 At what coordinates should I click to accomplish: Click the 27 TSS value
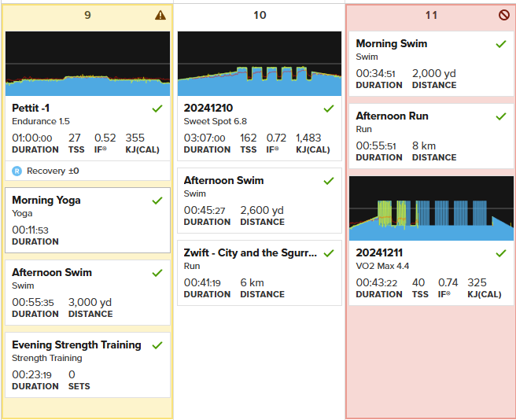point(75,138)
